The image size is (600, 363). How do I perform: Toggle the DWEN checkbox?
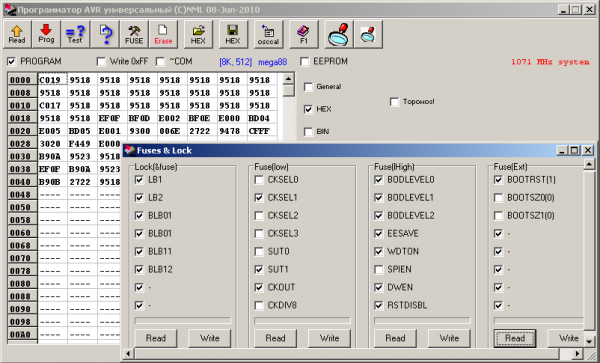[379, 287]
